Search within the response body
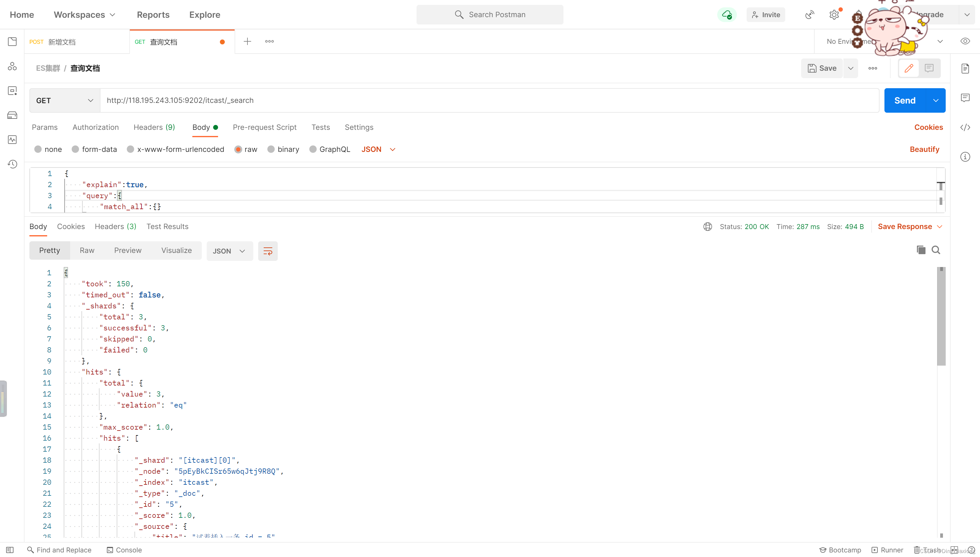 (x=936, y=250)
